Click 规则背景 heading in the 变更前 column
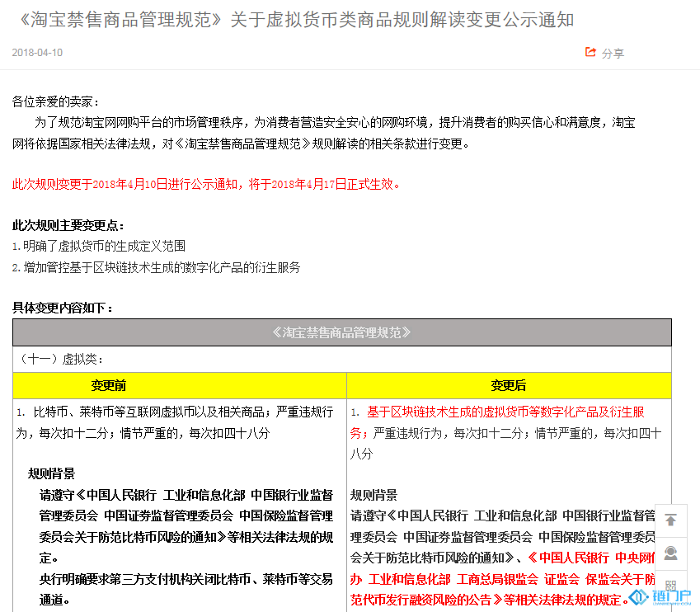Screen dimensions: 700x612 (51, 473)
